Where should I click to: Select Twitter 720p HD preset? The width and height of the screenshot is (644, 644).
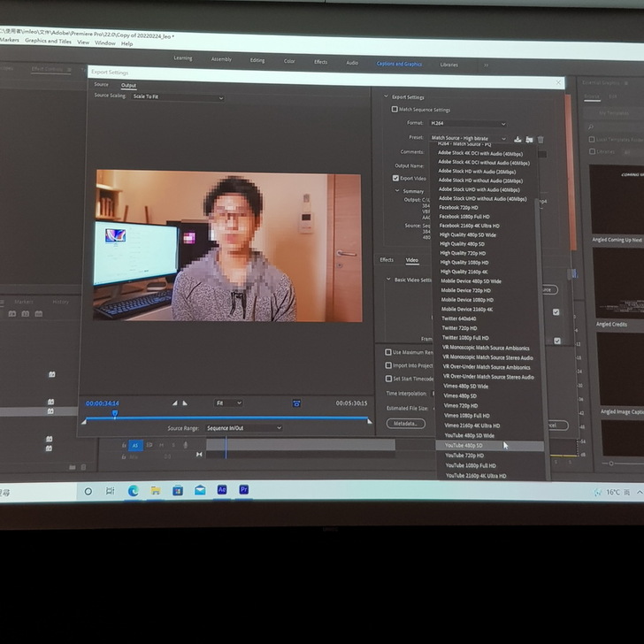(x=459, y=327)
